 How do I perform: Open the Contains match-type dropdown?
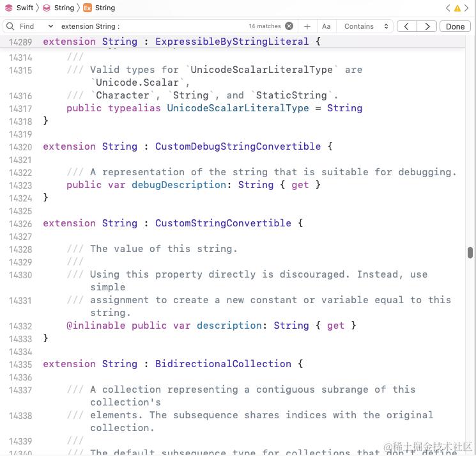click(366, 26)
